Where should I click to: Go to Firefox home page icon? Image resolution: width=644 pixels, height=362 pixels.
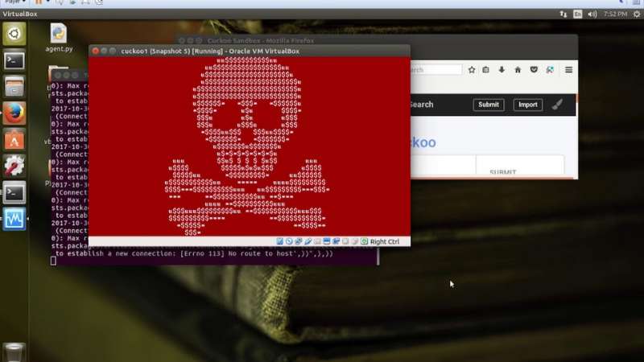pyautogui.click(x=517, y=70)
